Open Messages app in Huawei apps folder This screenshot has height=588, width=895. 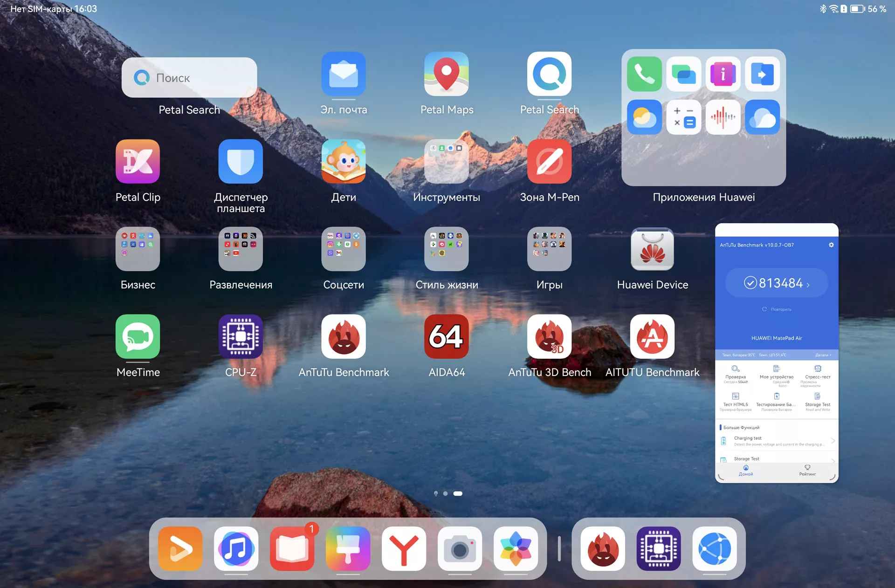[x=684, y=74]
